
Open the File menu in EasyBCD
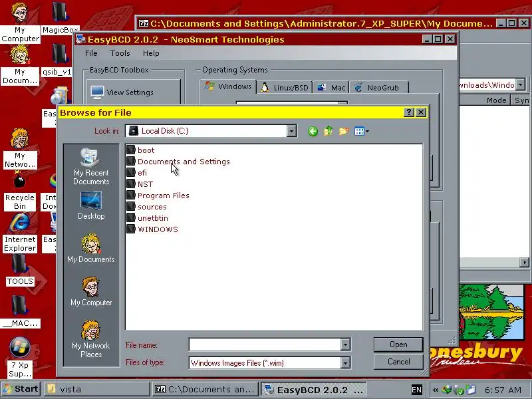click(x=91, y=53)
